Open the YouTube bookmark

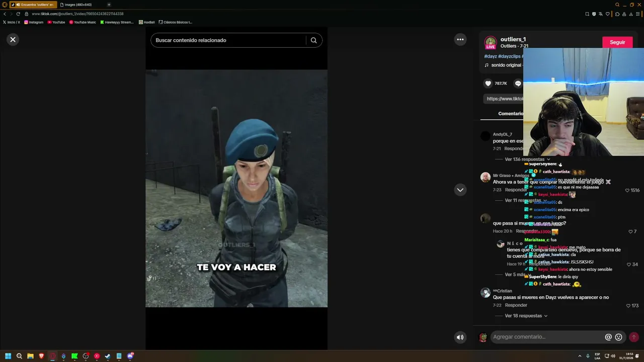[x=56, y=22]
